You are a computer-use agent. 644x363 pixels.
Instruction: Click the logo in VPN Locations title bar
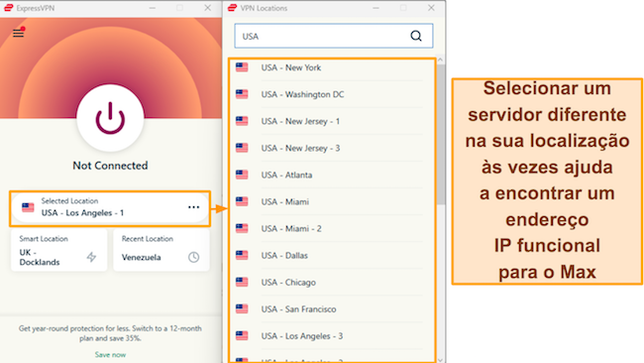(x=232, y=8)
